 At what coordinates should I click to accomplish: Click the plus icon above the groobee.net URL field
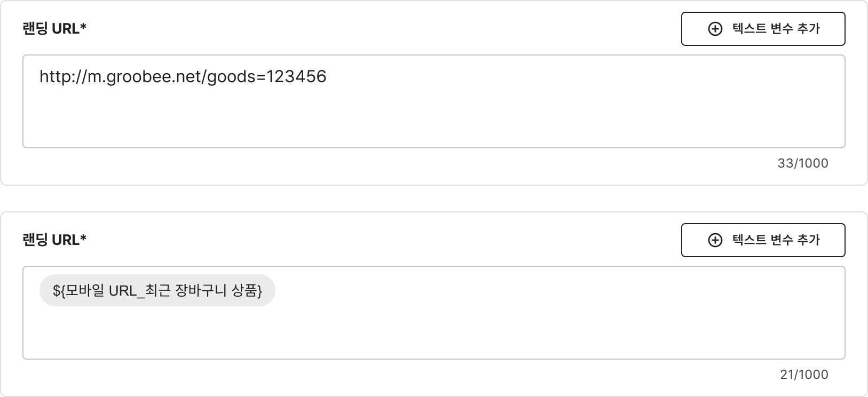point(715,29)
